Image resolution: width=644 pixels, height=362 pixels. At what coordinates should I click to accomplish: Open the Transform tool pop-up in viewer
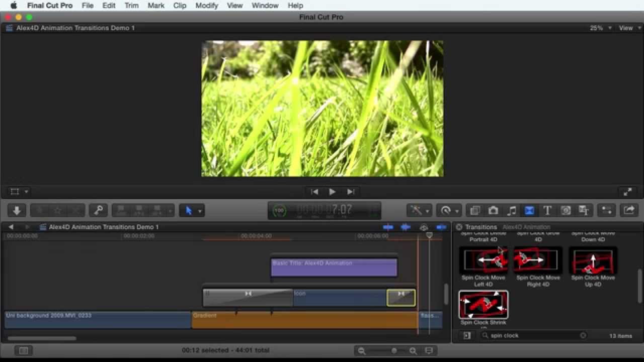pyautogui.click(x=19, y=192)
